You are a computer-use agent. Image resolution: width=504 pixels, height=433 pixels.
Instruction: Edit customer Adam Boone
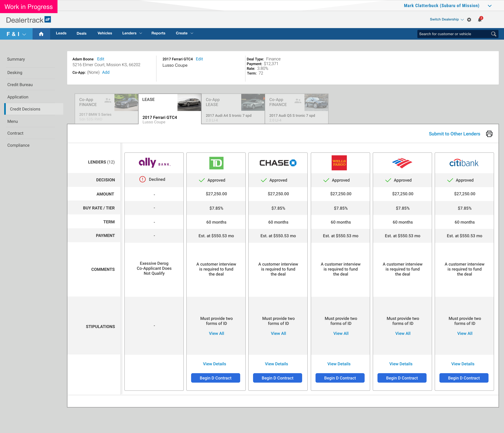(101, 59)
